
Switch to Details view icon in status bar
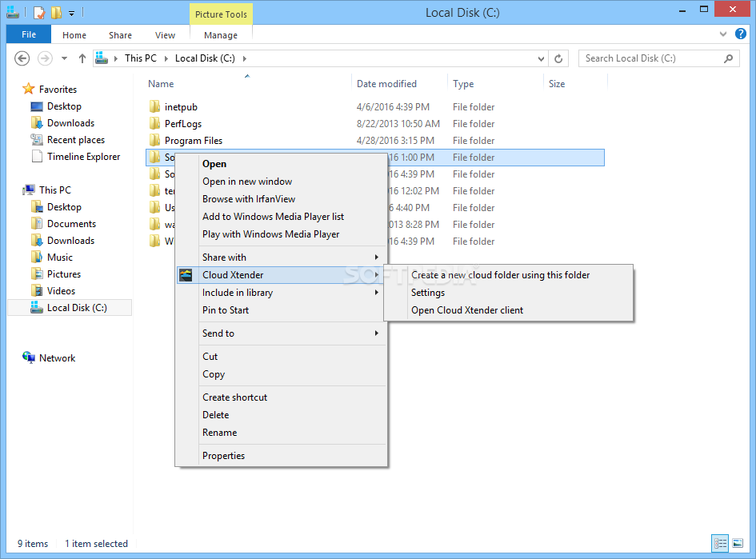point(720,544)
